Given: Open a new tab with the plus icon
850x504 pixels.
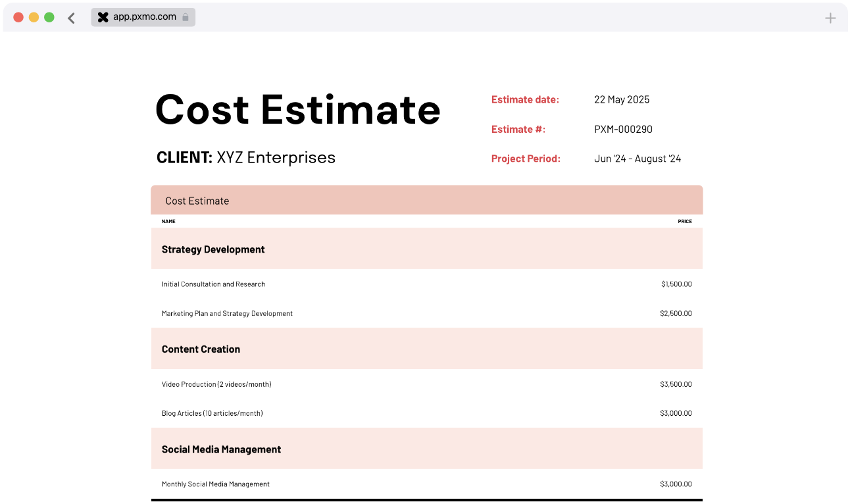Looking at the screenshot, I should click(830, 18).
